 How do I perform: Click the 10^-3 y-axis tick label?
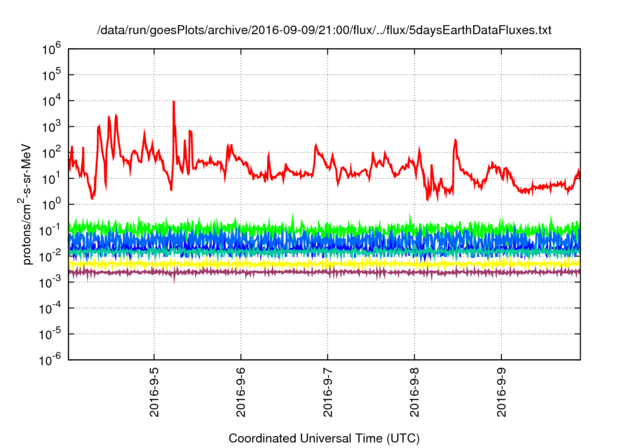click(x=51, y=282)
